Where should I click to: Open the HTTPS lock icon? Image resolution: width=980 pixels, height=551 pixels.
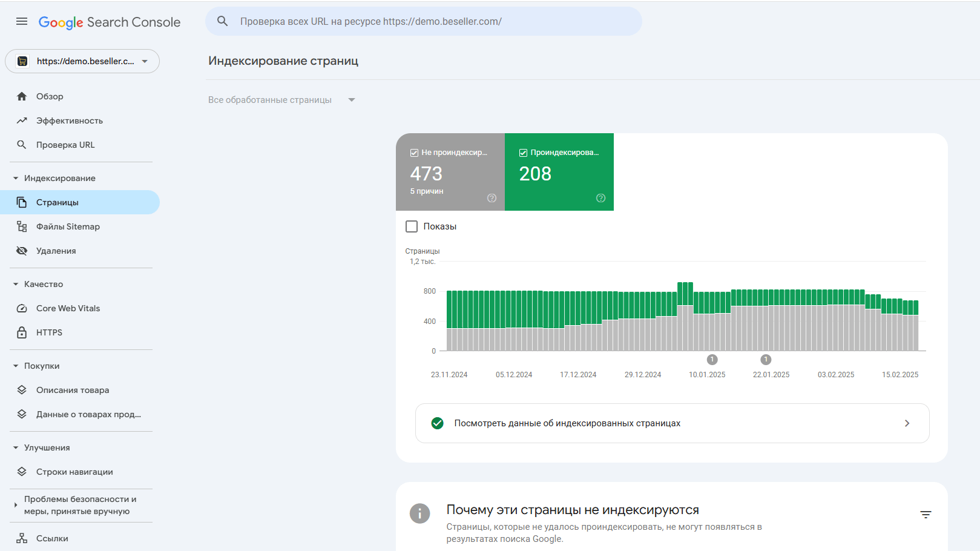click(22, 332)
